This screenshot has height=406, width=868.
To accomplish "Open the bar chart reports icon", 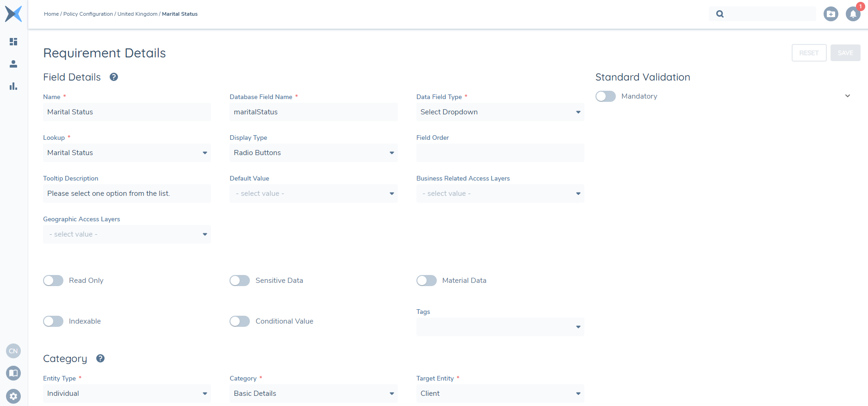I will [x=13, y=86].
